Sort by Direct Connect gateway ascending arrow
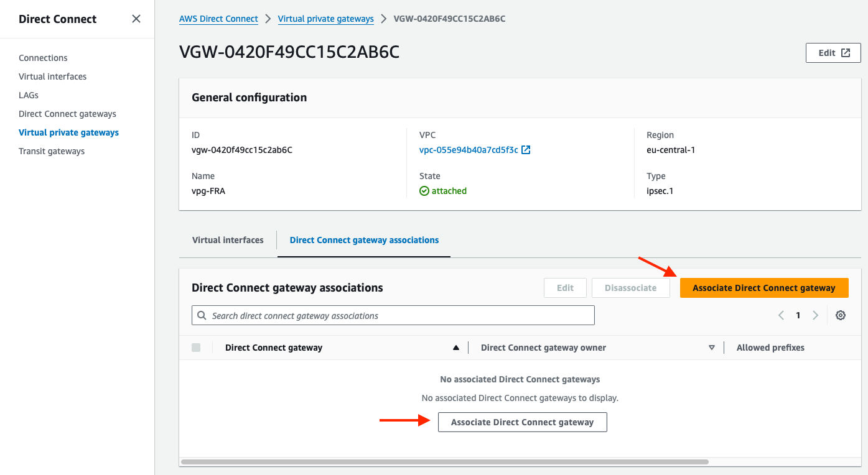 click(456, 348)
